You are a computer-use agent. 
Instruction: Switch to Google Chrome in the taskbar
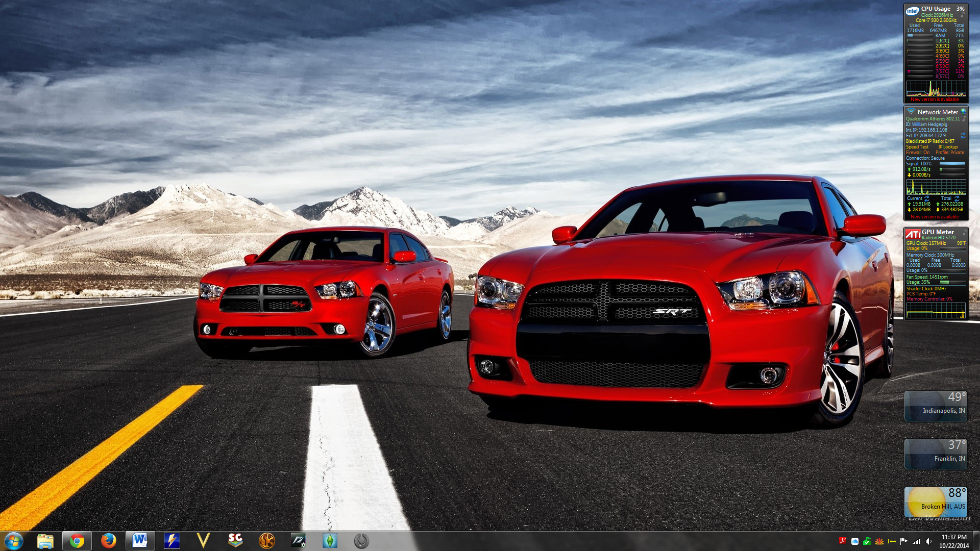point(77,540)
